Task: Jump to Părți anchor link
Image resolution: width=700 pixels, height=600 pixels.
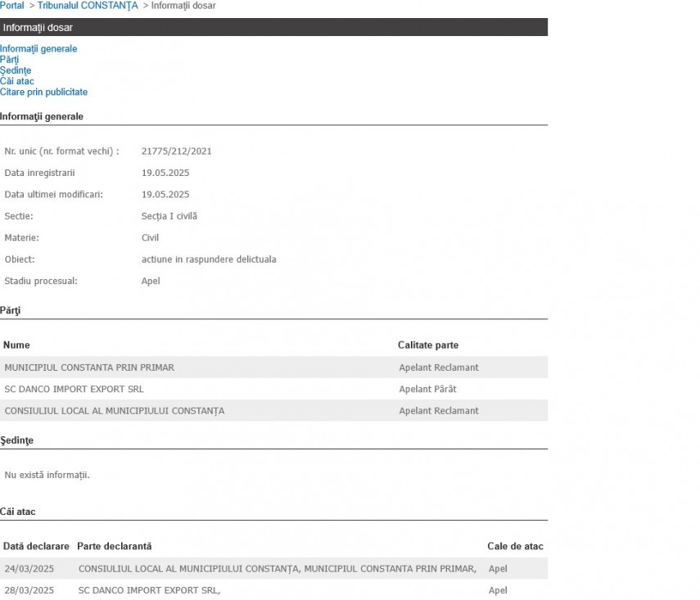Action: pos(9,60)
